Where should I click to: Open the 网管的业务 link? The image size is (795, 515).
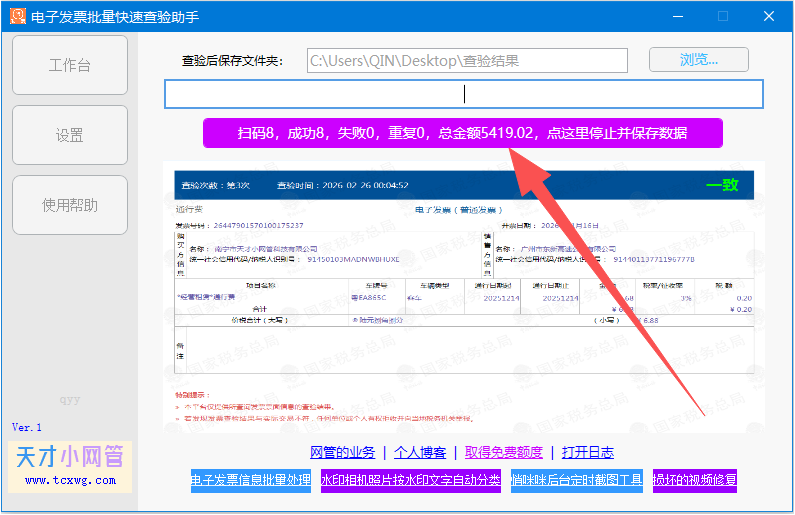coord(342,453)
